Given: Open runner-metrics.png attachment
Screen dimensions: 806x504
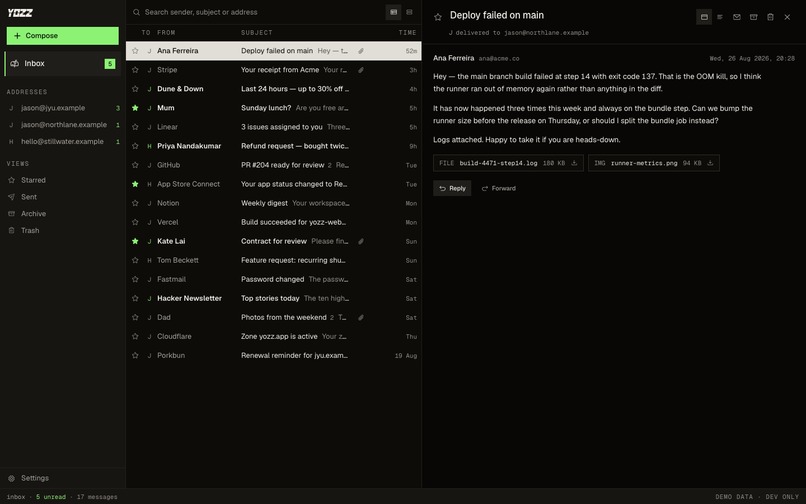Looking at the screenshot, I should point(654,163).
